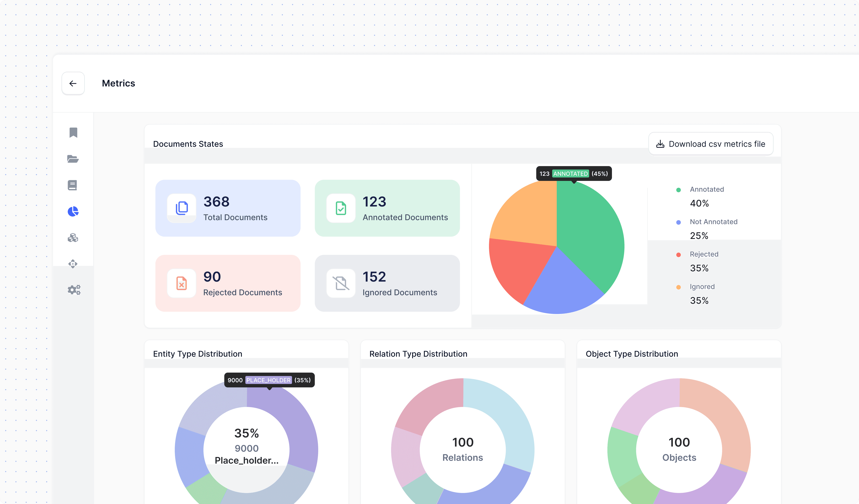Image resolution: width=859 pixels, height=504 pixels.
Task: Select the pie chart metrics icon
Action: 73,211
